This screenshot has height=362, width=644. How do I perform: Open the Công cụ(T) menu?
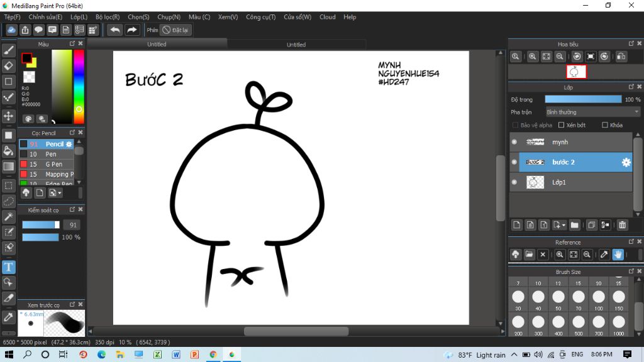pyautogui.click(x=261, y=17)
